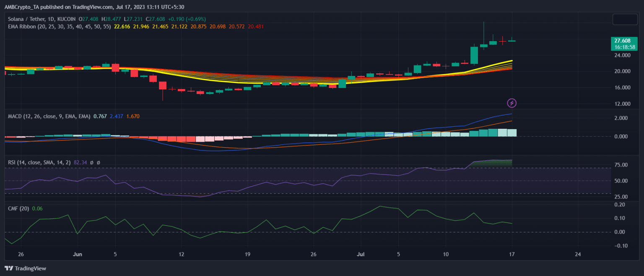644x276 pixels.
Task: Click the AMBCrypto_TA published header text
Action: pyautogui.click(x=94, y=7)
